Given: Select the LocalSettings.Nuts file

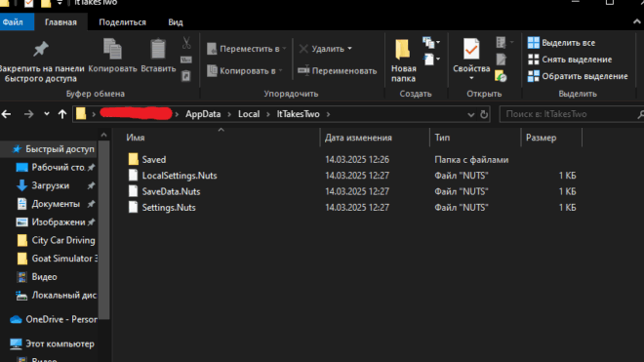Looking at the screenshot, I should pyautogui.click(x=172, y=176).
